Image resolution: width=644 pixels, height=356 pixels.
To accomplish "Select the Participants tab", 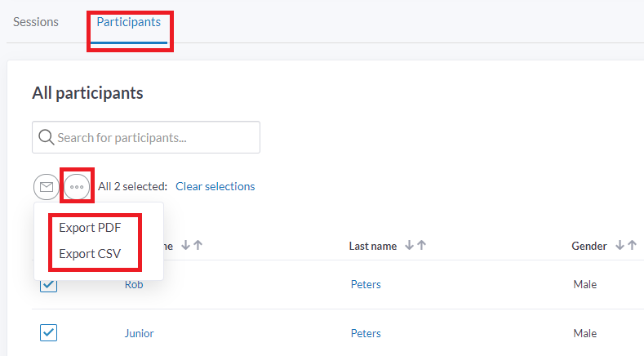I will pos(128,22).
